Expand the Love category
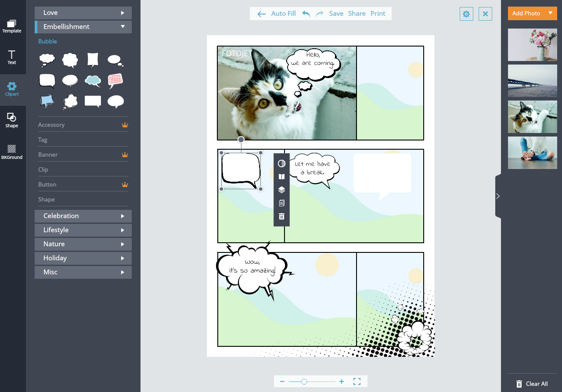Image resolution: width=562 pixels, height=392 pixels. click(83, 13)
